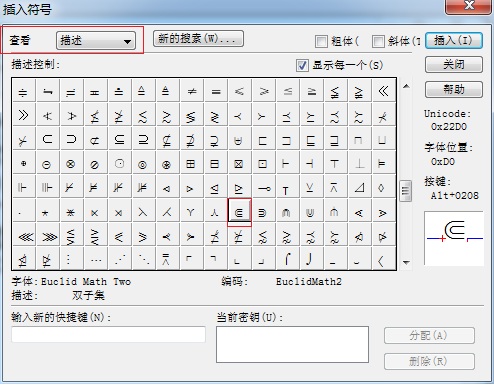The height and width of the screenshot is (385, 494).
Task: Choose the right triangle (⊿) symbol
Action: pos(359,188)
